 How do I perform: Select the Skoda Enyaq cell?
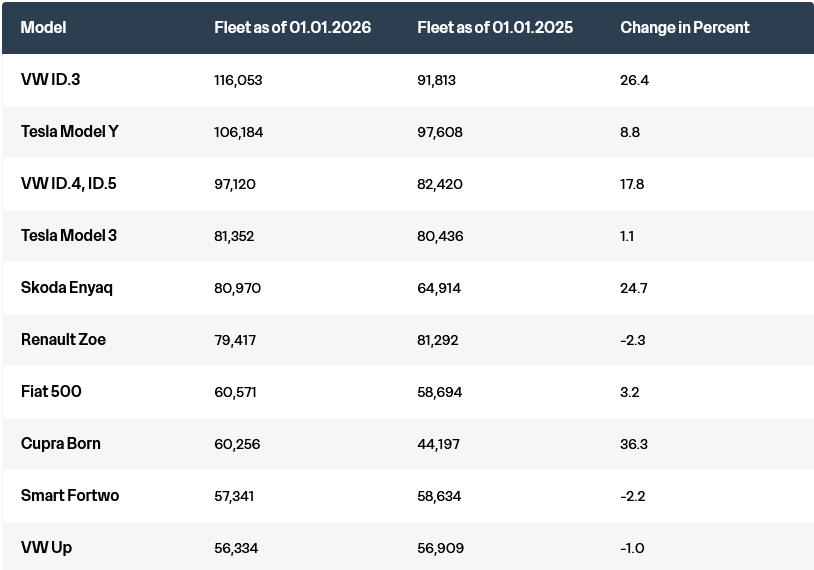[x=66, y=288]
